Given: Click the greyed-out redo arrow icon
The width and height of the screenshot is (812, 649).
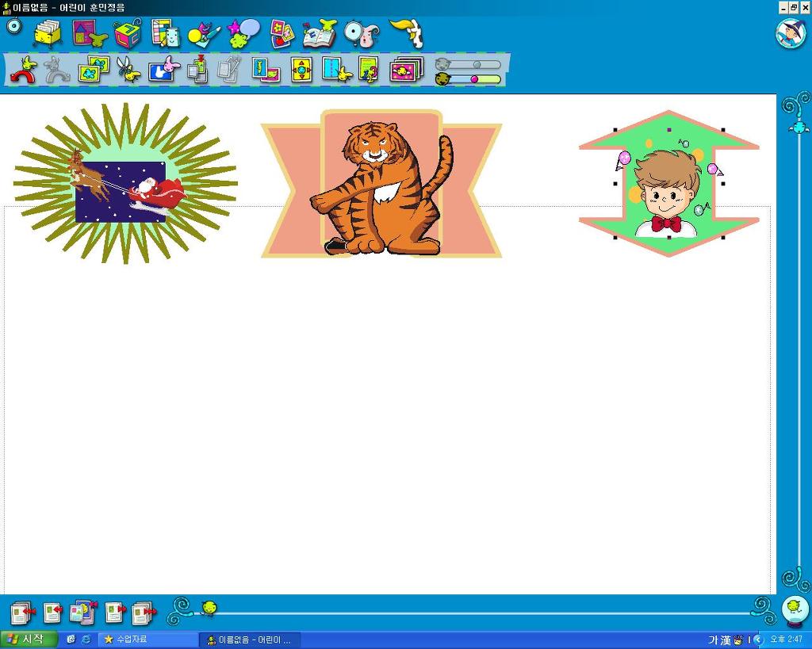Looking at the screenshot, I should 56,71.
